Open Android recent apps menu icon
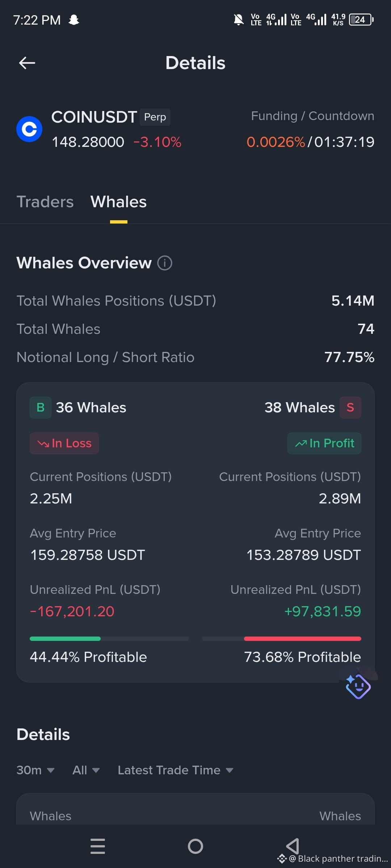 coord(98,846)
